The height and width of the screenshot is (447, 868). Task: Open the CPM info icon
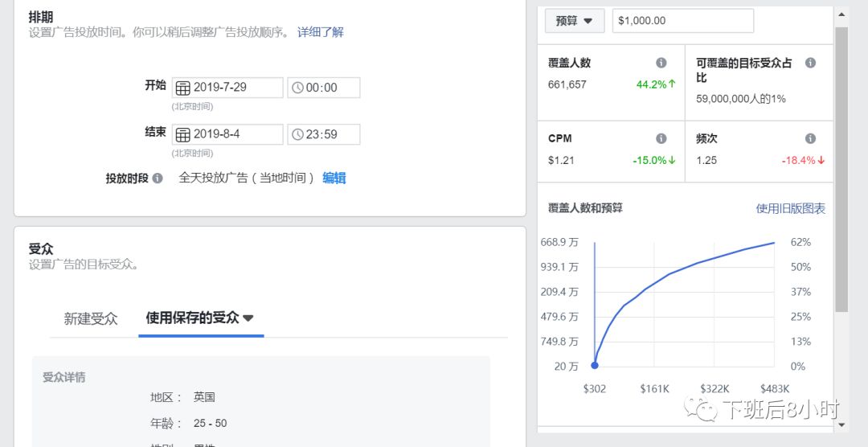pos(661,138)
